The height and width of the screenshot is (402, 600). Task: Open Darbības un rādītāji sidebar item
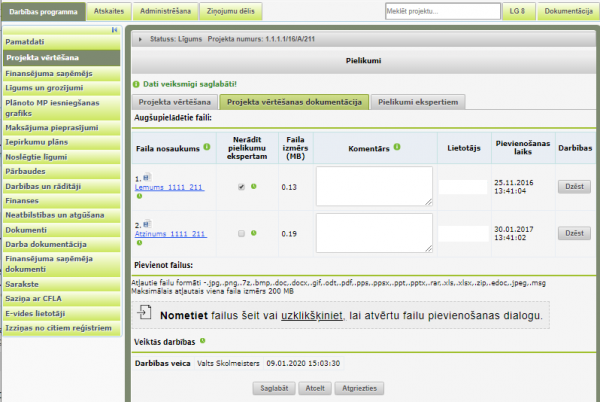coord(62,186)
